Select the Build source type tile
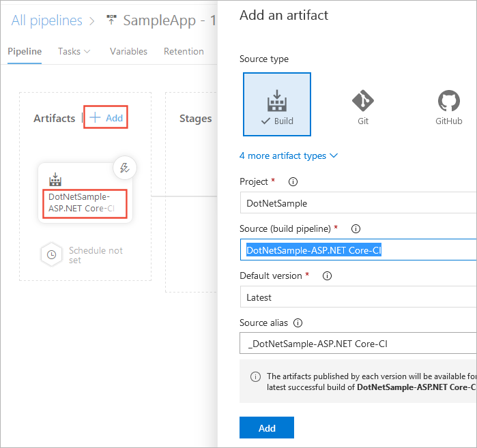Screen dimensions: 477x448 [277, 104]
